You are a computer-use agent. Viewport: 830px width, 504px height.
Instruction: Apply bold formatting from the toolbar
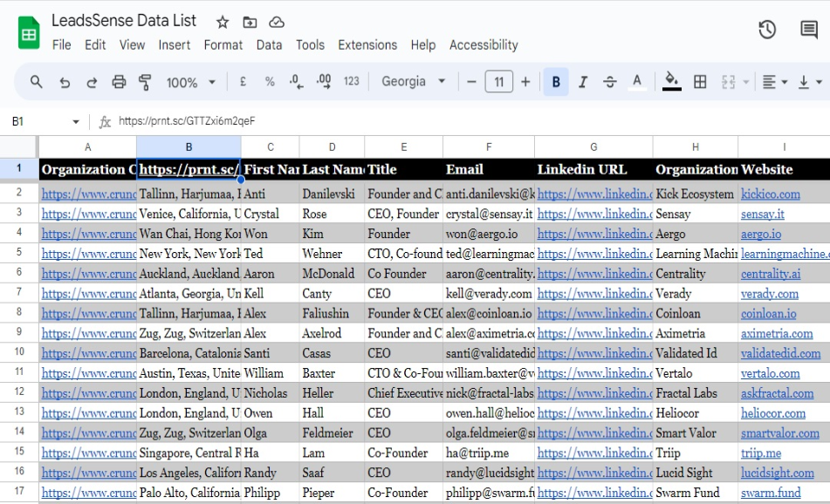(556, 82)
